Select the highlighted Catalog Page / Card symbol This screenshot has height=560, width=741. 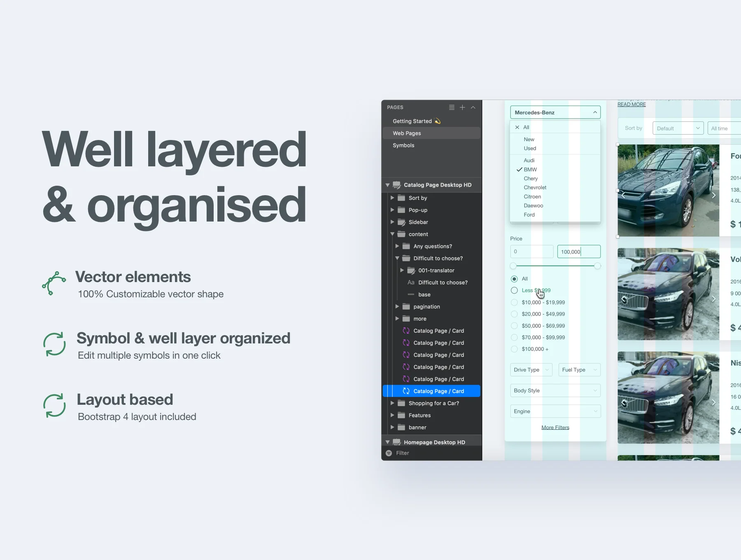pos(431,391)
